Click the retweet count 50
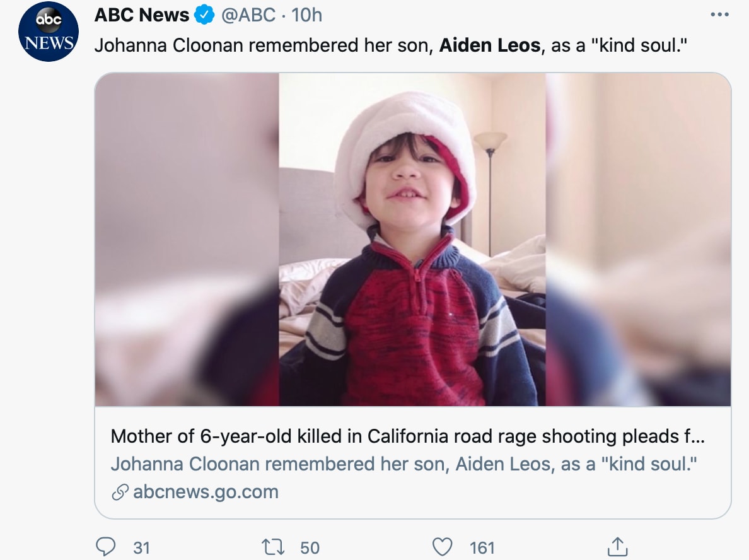749x560 pixels. [310, 547]
